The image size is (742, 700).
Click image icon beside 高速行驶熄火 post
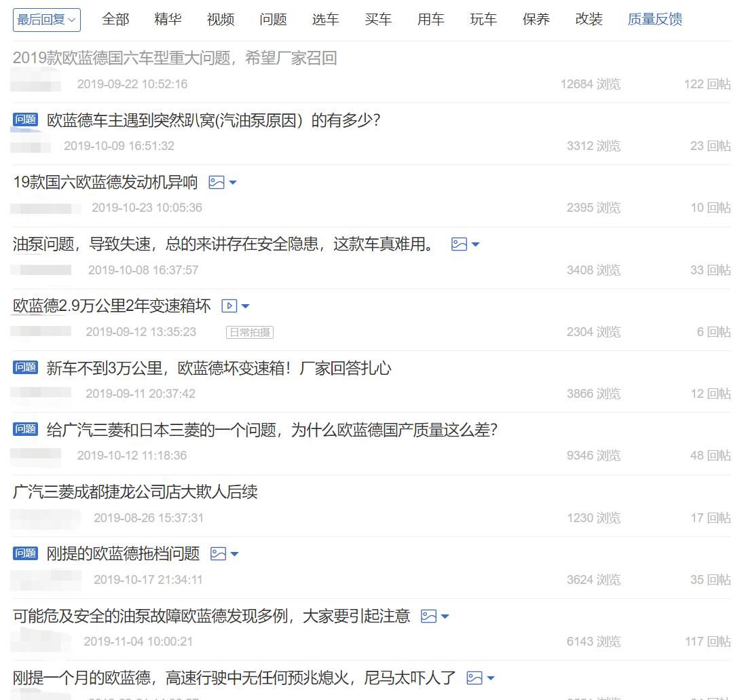pos(474,678)
